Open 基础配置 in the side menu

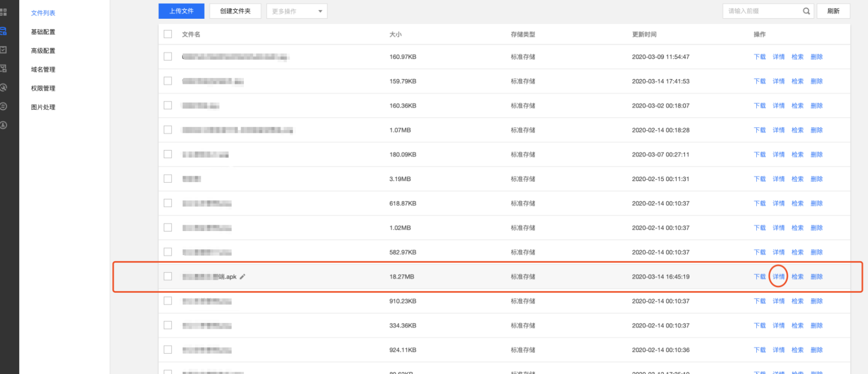click(x=43, y=32)
